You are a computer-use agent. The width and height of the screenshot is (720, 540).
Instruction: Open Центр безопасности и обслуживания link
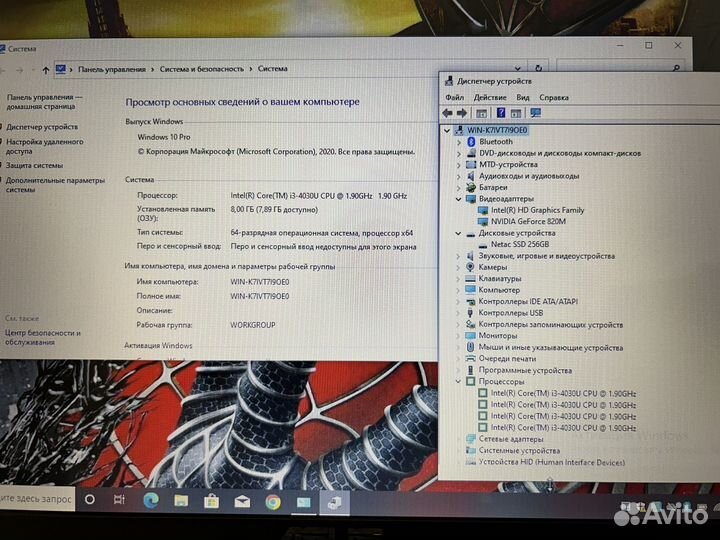(x=43, y=338)
